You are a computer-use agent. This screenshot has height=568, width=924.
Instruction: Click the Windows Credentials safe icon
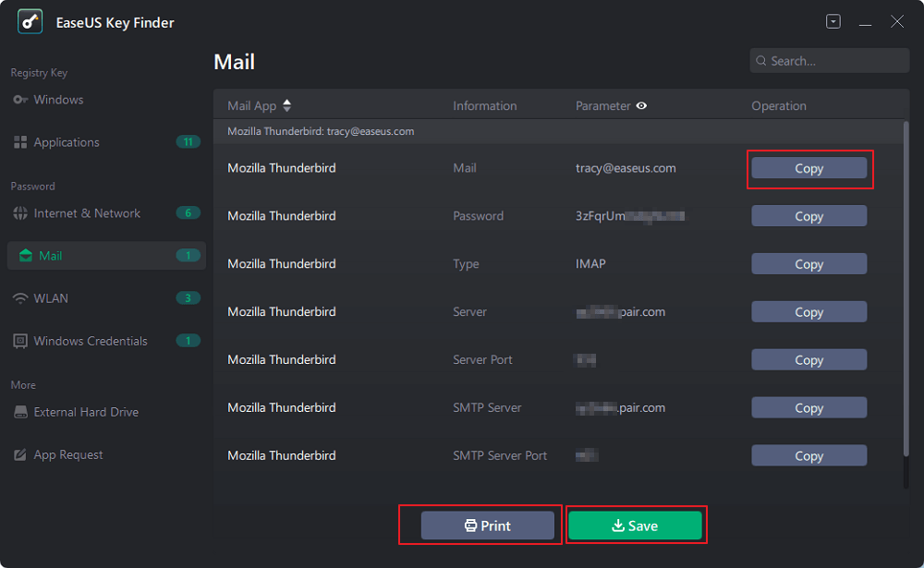click(x=20, y=341)
